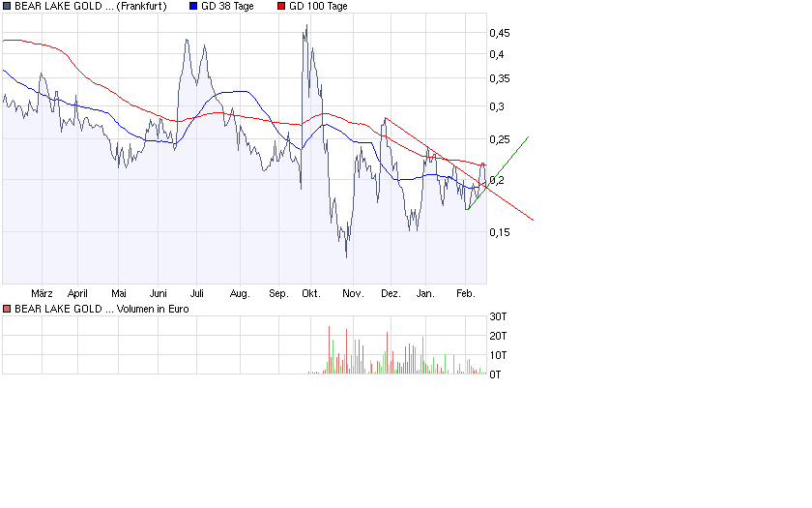Click the Volumen in Euro legend square
Image resolution: width=812 pixels, height=508 pixels.
(x=7, y=309)
